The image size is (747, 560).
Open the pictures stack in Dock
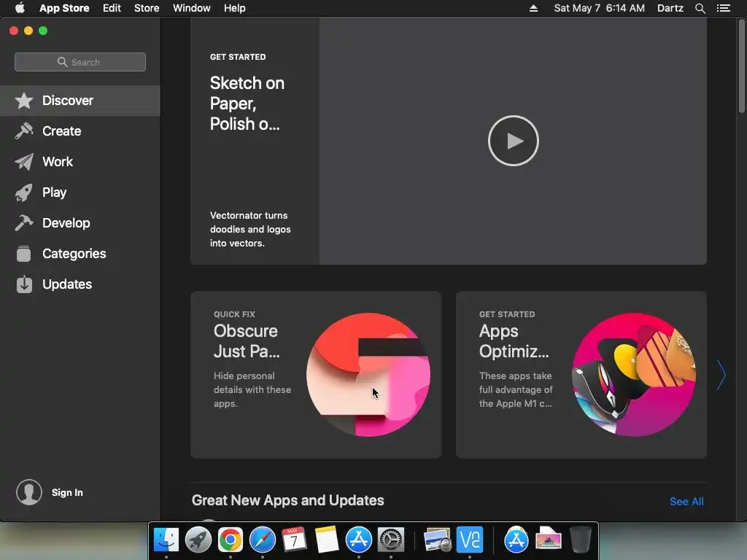(549, 540)
